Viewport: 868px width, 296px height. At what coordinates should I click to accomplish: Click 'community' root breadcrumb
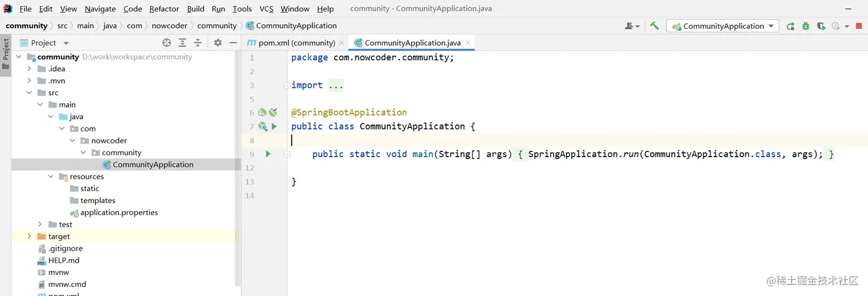point(26,26)
